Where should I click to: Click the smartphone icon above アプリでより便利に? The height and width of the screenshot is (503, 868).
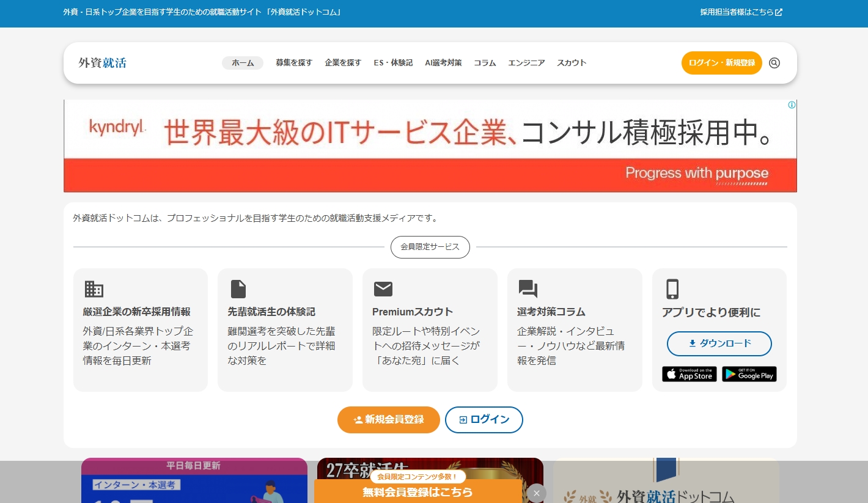[672, 288]
